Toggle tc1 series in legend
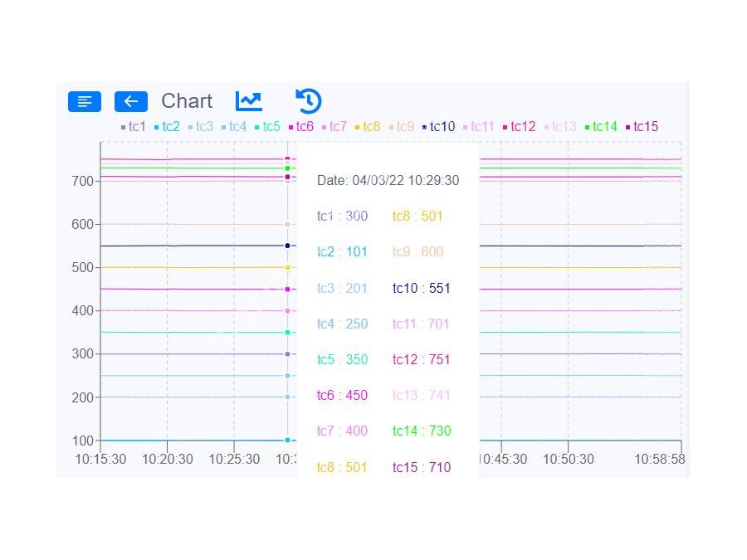 (x=134, y=127)
